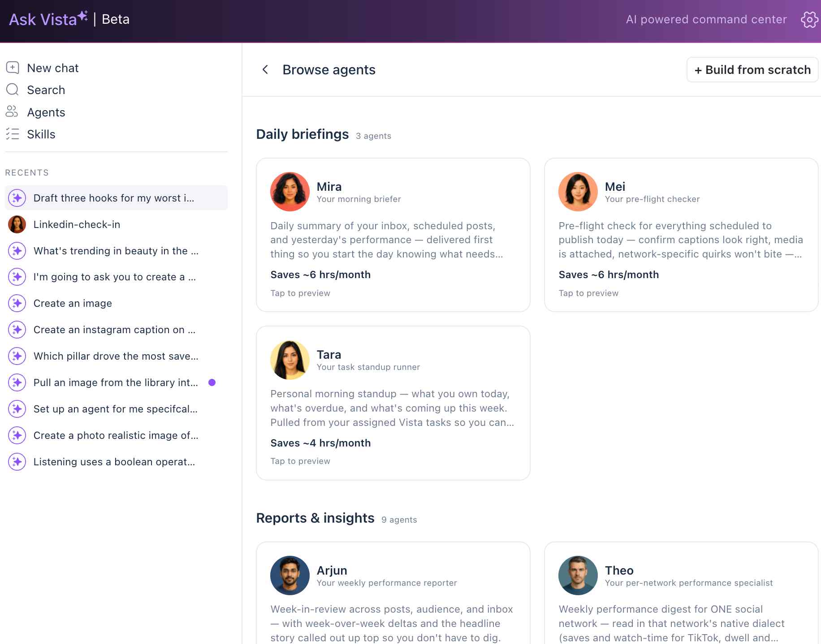Click the 'Reports & insights' section heading
This screenshot has width=821, height=644.
coord(315,518)
